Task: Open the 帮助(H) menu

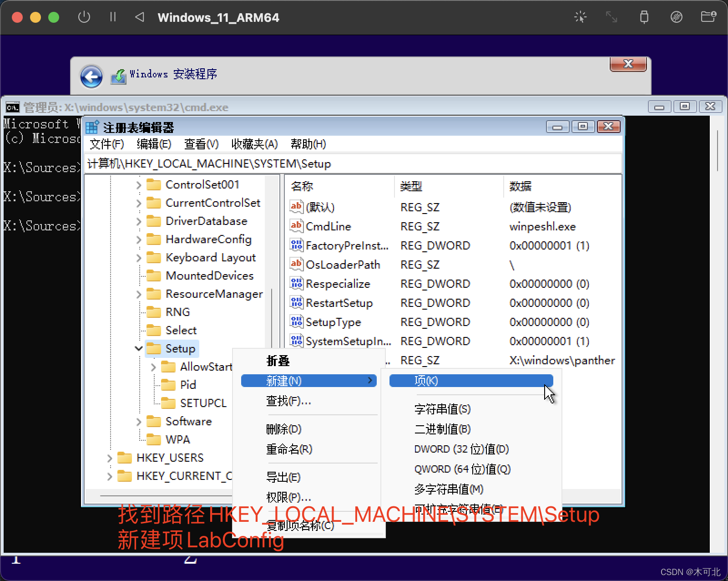Action: click(x=308, y=144)
